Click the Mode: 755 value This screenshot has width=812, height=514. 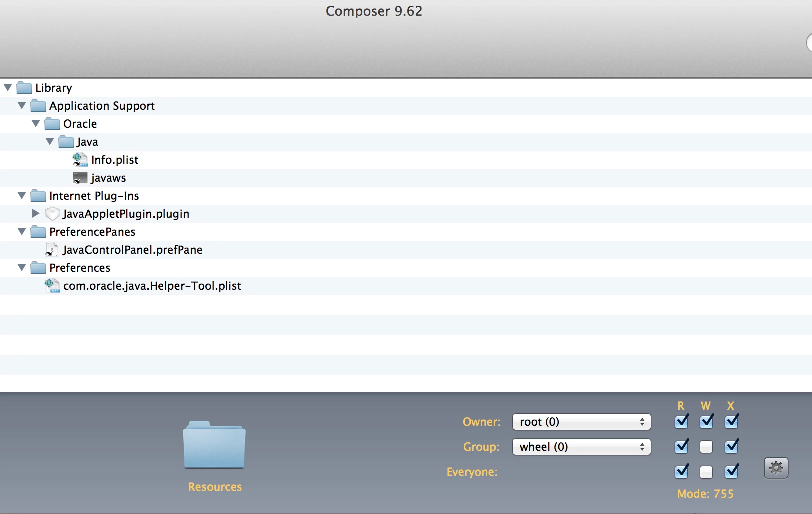[705, 494]
